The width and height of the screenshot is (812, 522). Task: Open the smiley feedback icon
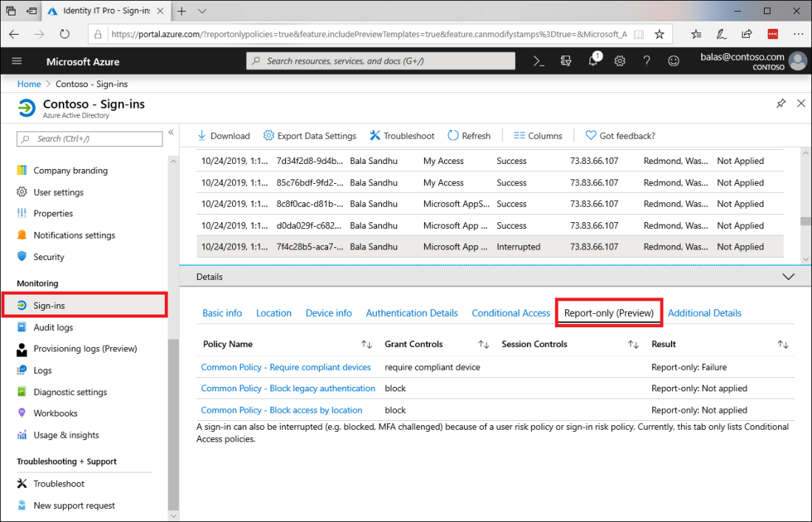(x=673, y=61)
